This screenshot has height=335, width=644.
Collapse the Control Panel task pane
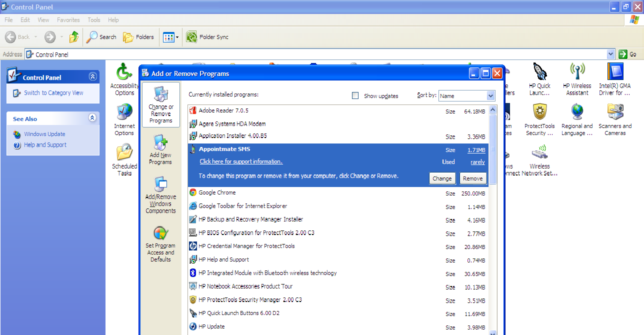pos(92,76)
